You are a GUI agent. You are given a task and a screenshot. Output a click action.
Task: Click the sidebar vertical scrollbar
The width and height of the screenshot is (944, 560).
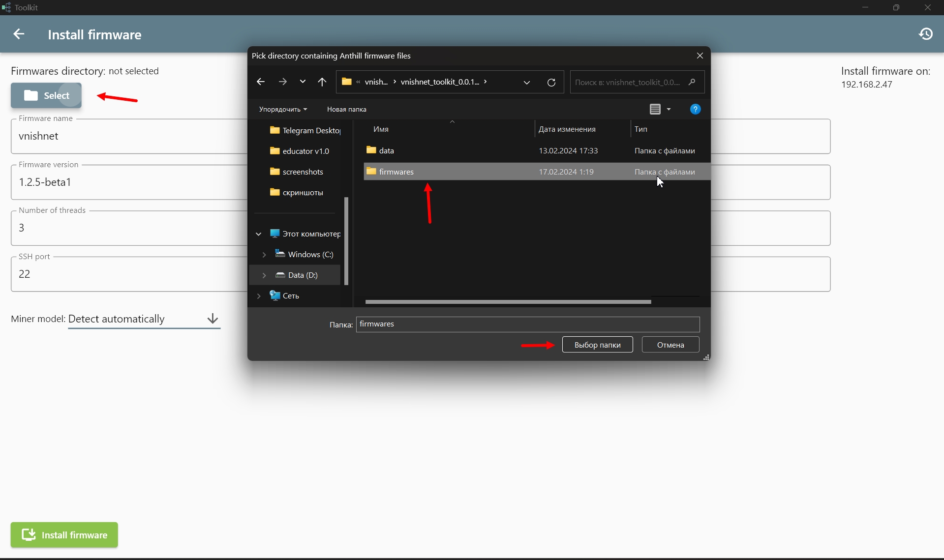(346, 241)
